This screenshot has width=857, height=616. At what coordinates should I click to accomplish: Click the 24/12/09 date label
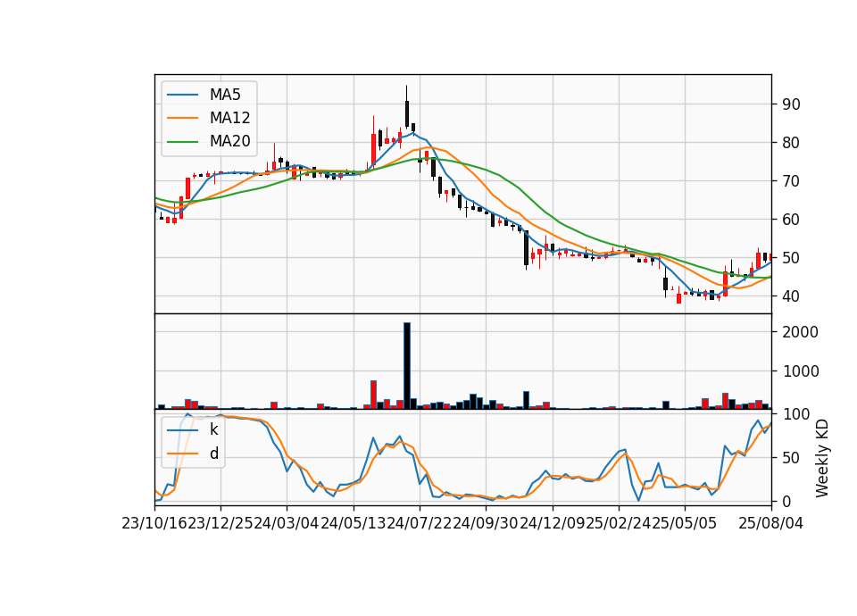(x=553, y=524)
